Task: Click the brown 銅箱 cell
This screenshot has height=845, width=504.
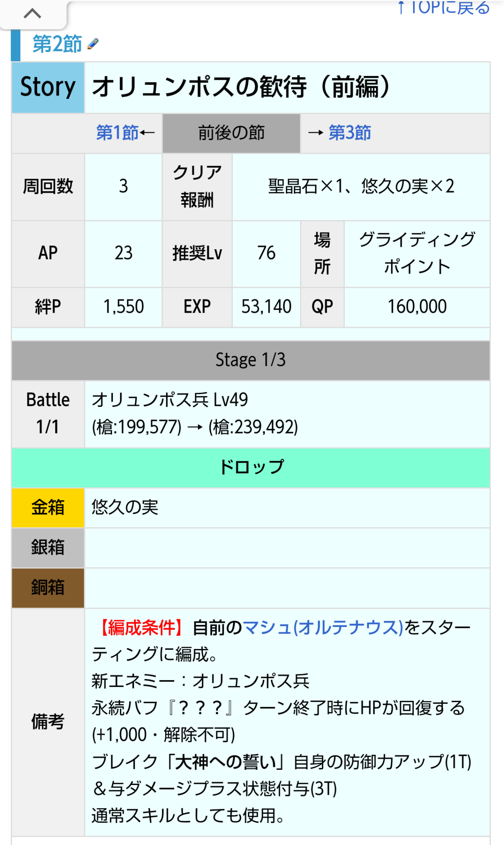Action: (48, 588)
